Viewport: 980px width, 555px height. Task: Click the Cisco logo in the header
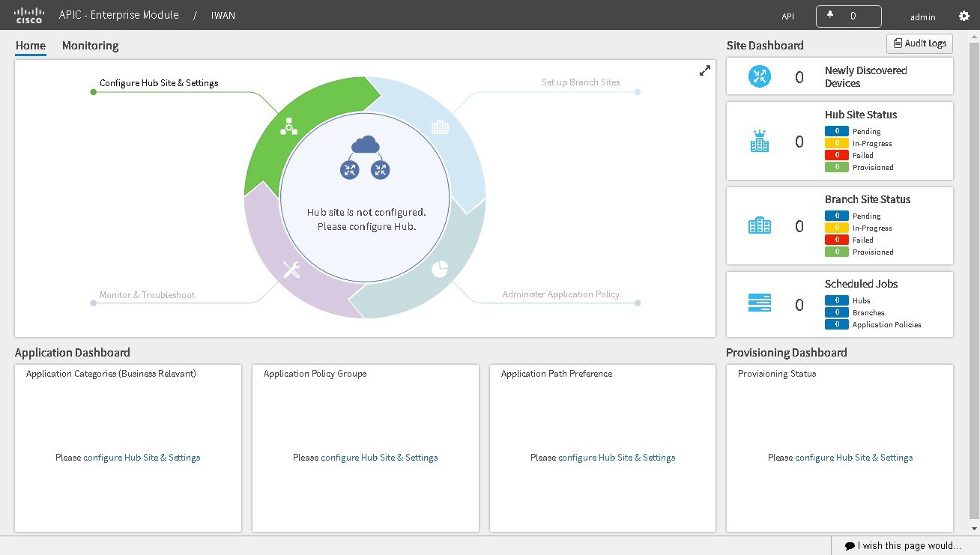tap(28, 14)
